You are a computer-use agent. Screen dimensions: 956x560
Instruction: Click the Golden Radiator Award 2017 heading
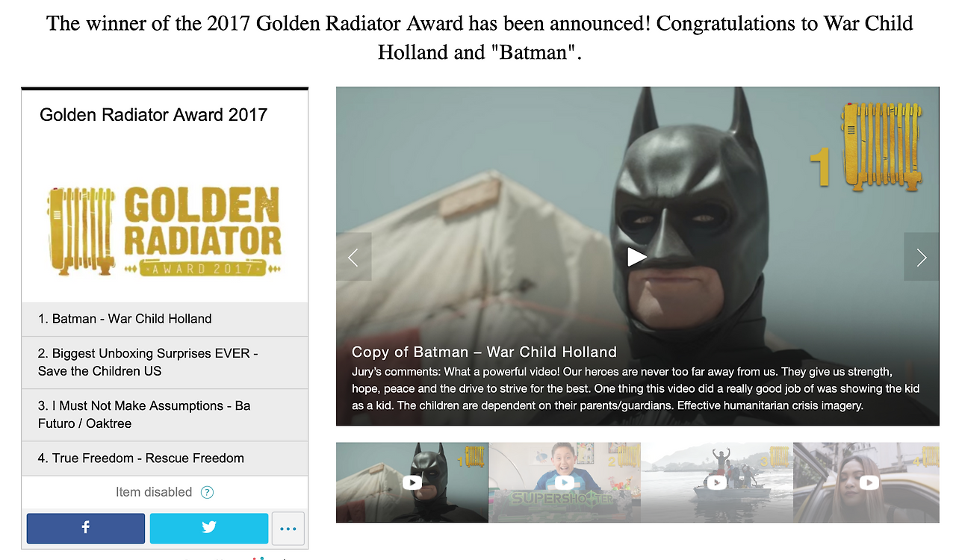[153, 115]
